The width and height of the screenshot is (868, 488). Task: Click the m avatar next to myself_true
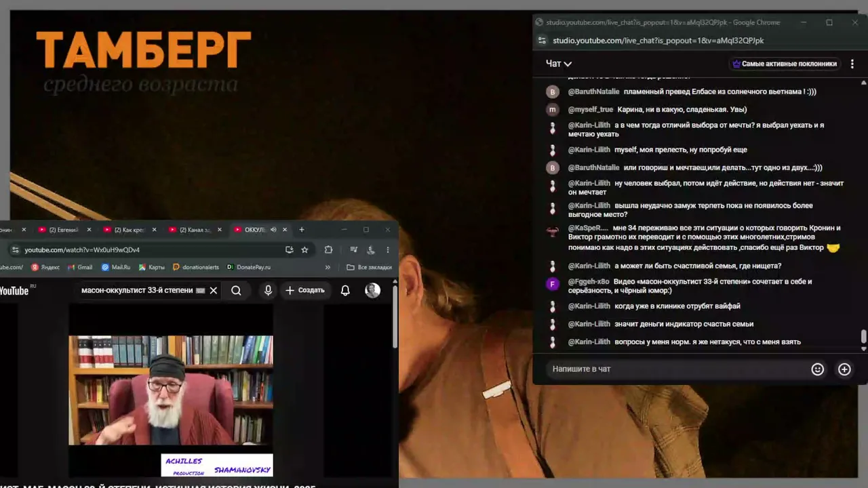[553, 109]
